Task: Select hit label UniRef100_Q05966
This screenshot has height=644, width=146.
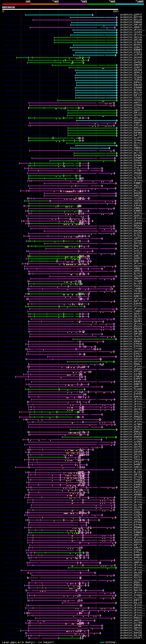Action: (x=131, y=105)
